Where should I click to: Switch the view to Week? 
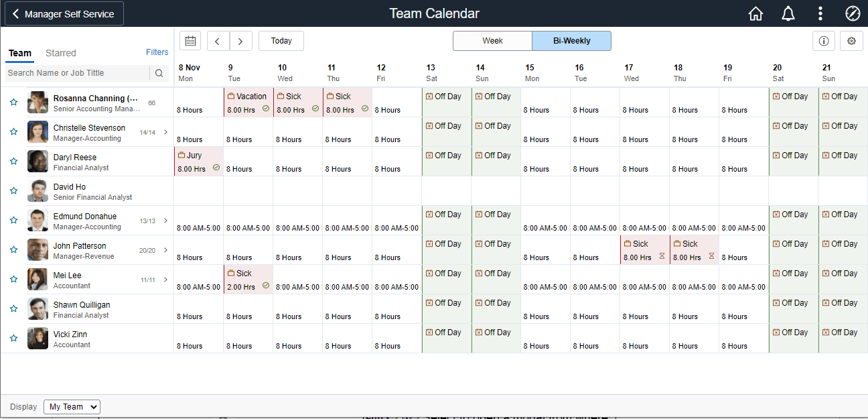pyautogui.click(x=492, y=40)
